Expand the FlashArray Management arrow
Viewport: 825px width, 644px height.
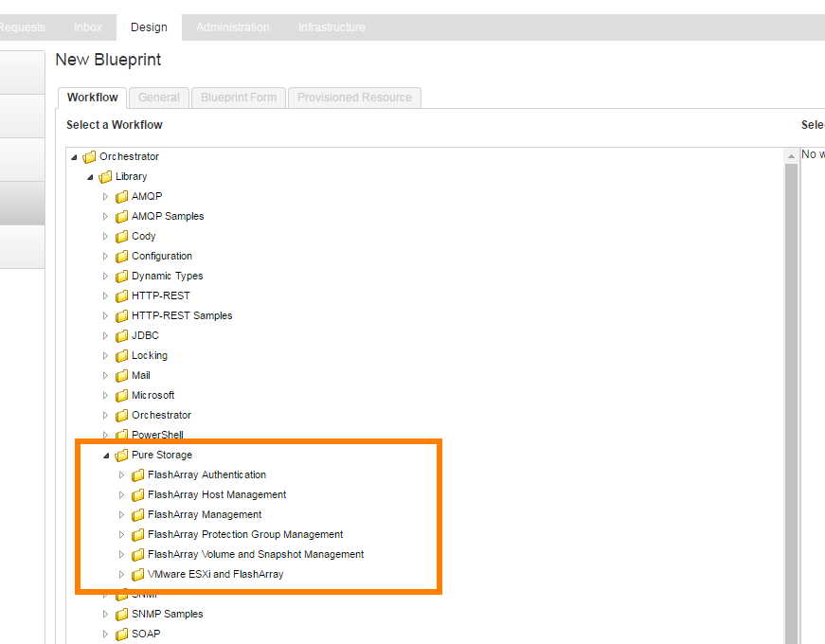click(121, 514)
